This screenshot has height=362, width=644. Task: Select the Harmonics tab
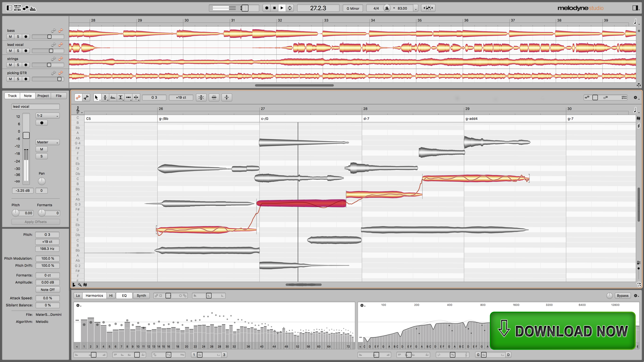pyautogui.click(x=94, y=296)
